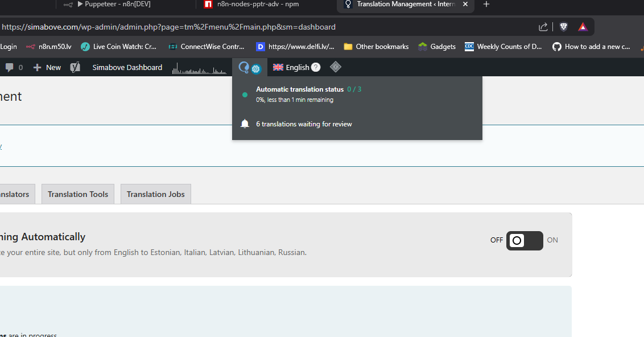Click the site activity graph in admin bar
Viewport: 644px width, 337px height.
point(200,68)
